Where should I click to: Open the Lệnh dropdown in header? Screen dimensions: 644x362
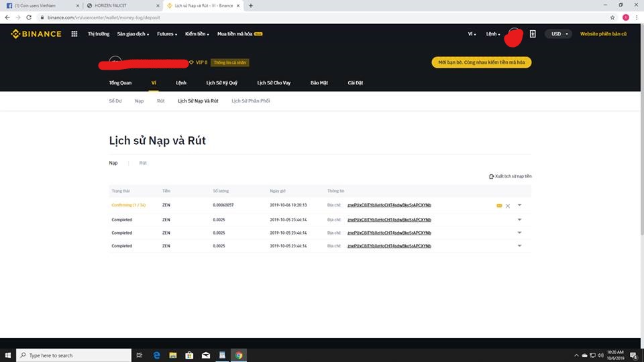(x=493, y=34)
